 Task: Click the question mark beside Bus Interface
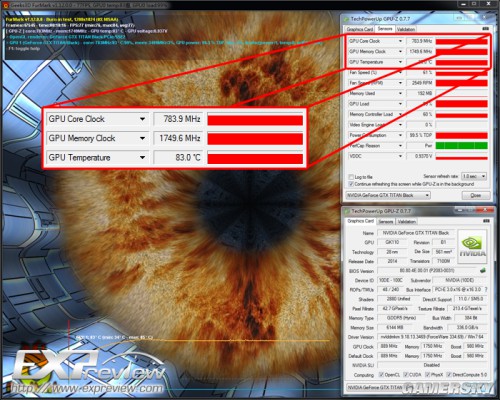[x=486, y=289]
